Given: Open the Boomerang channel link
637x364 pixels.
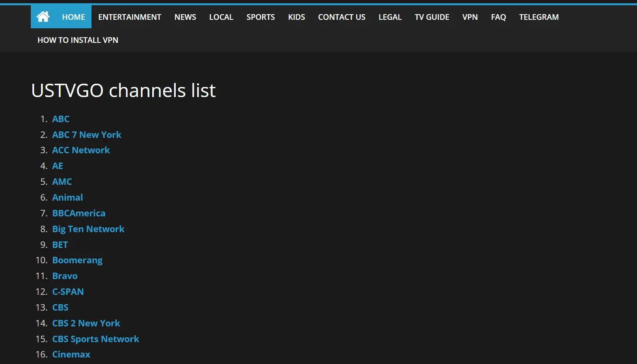Looking at the screenshot, I should point(77,260).
